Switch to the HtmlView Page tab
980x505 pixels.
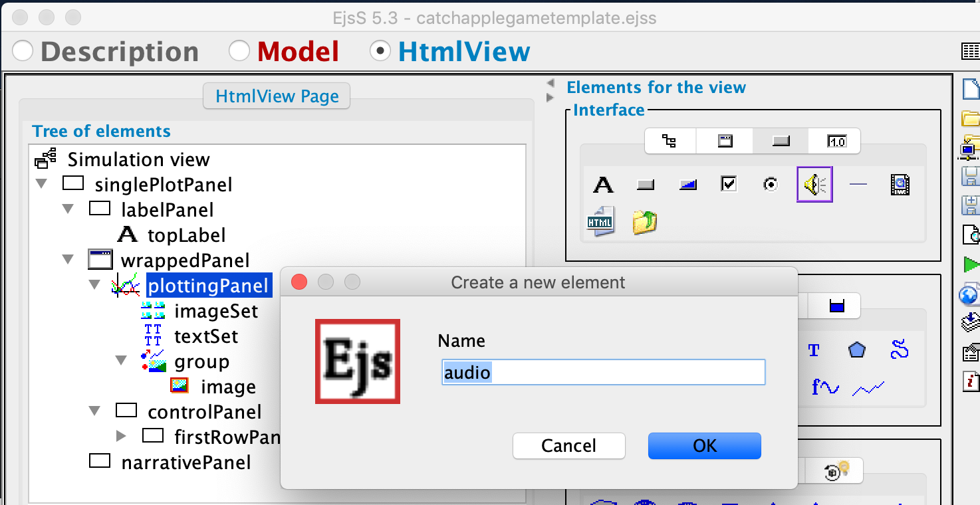(x=277, y=96)
